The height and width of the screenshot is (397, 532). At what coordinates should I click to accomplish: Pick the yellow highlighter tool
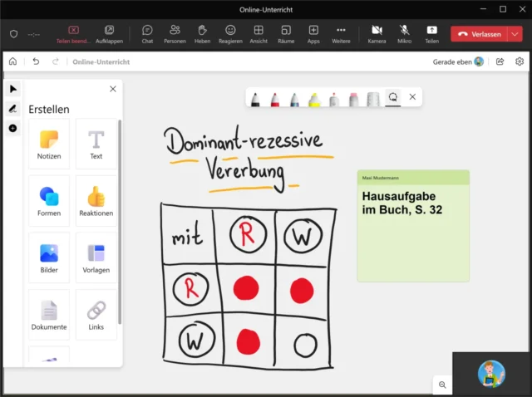314,99
